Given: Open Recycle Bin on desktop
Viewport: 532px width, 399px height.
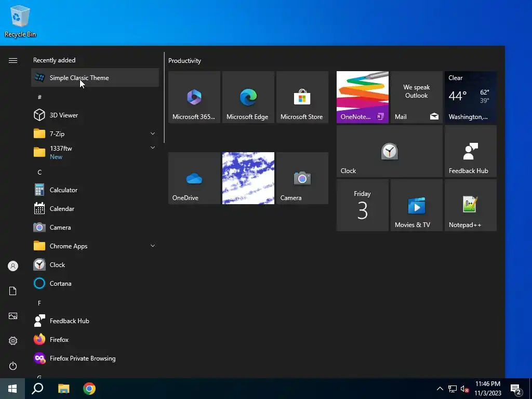Looking at the screenshot, I should (20, 21).
